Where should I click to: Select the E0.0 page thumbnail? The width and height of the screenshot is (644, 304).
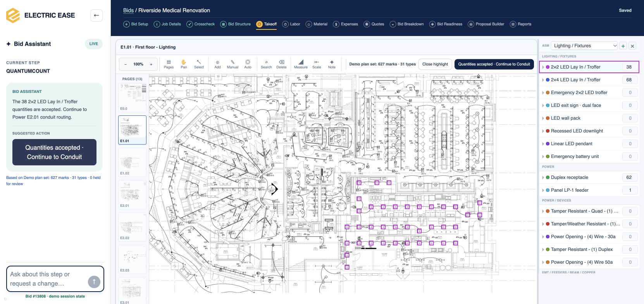[132, 97]
